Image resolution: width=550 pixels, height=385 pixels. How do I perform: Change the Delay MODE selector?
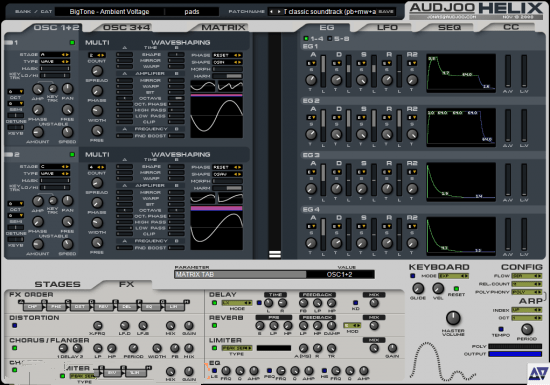[237, 303]
